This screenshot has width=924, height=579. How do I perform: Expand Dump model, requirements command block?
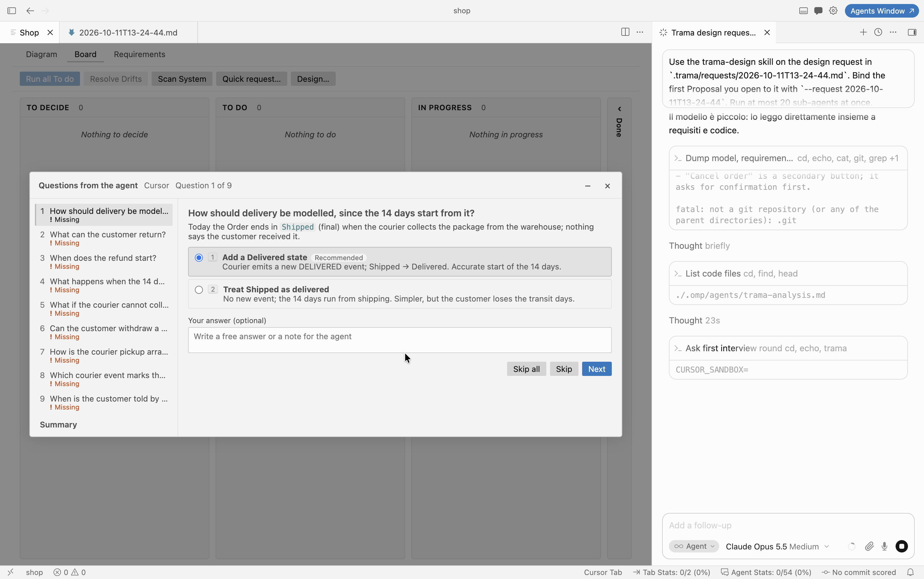788,158
